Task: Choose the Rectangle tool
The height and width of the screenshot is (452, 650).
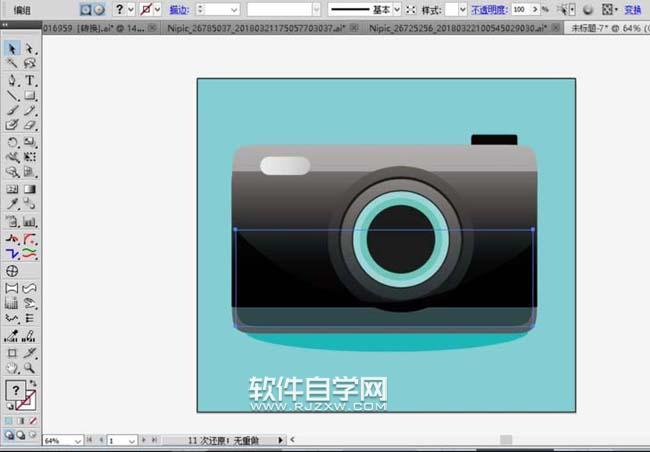Action: (x=29, y=95)
